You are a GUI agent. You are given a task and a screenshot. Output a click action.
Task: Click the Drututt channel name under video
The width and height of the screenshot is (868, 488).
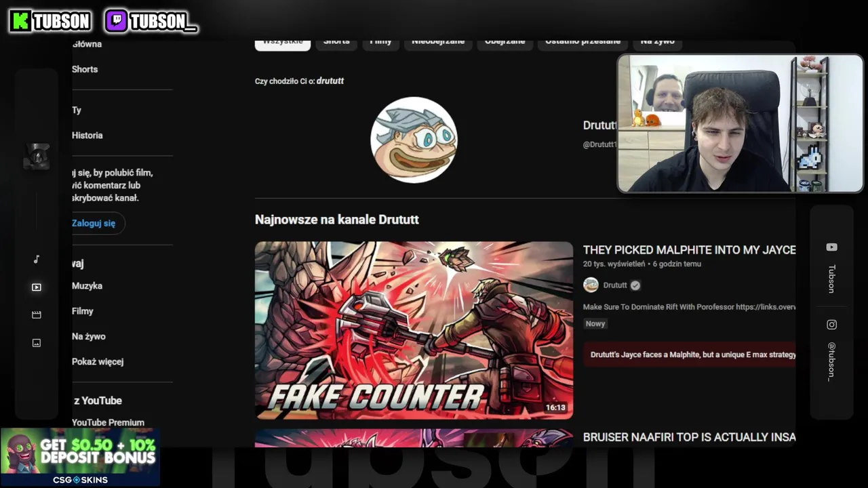pos(615,285)
